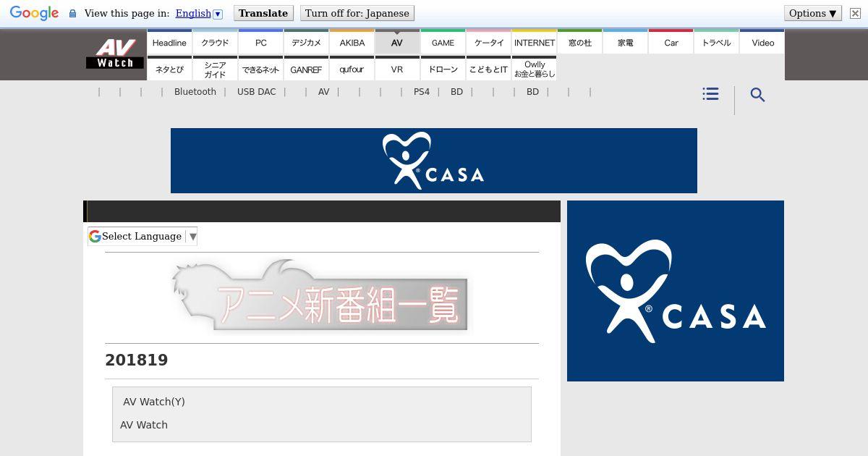The image size is (868, 456).
Task: Open the ケータイ tab
Action: click(488, 42)
